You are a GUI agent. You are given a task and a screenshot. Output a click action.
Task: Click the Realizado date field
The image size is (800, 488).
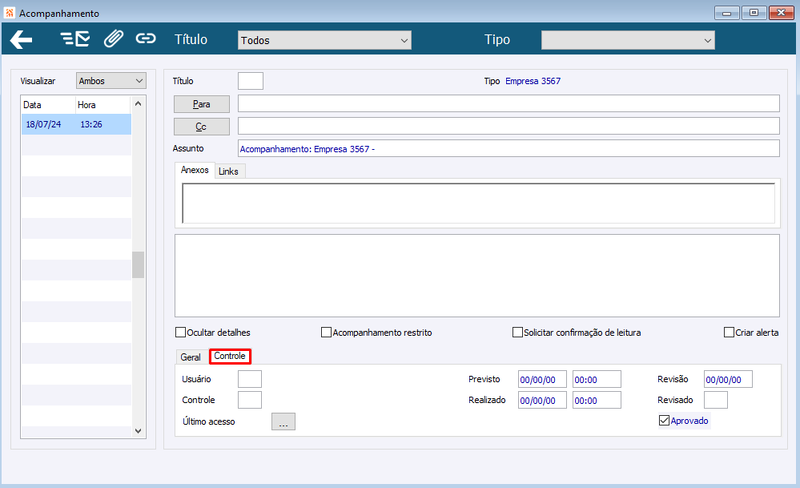pos(542,401)
